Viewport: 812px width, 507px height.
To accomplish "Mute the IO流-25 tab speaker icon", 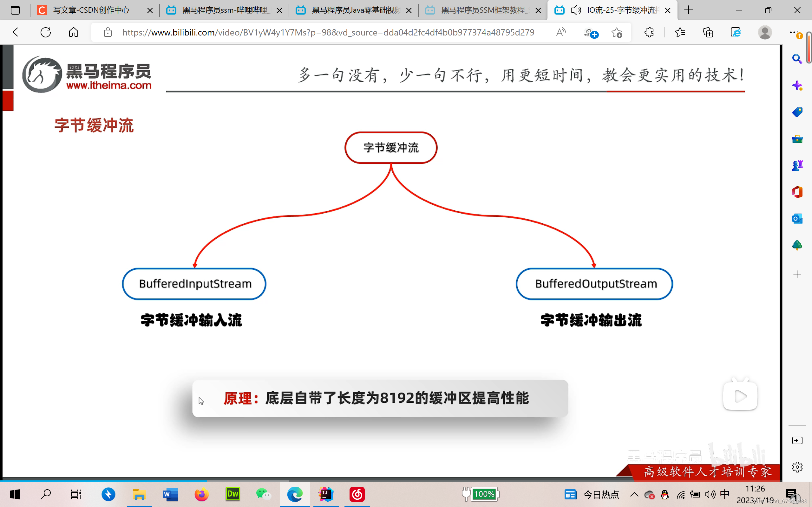I will (576, 10).
